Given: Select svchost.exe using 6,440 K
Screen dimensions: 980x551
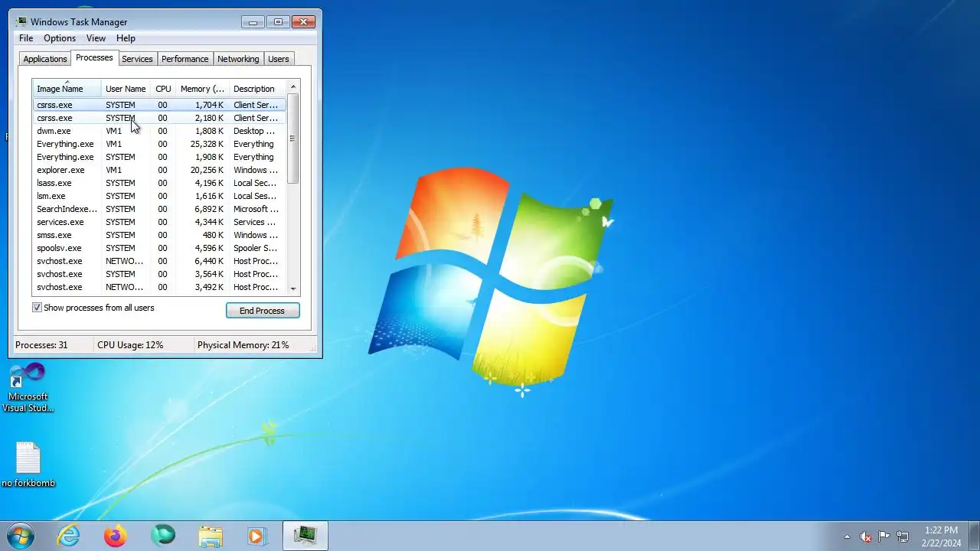Looking at the screenshot, I should pyautogui.click(x=159, y=261).
